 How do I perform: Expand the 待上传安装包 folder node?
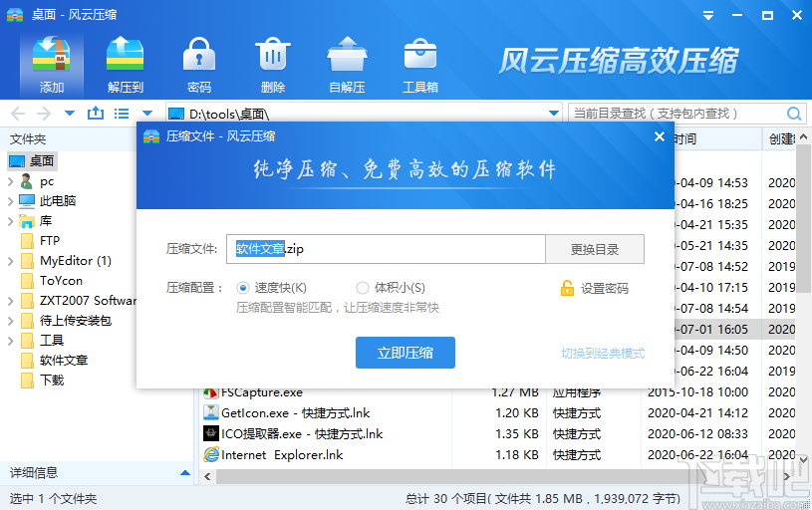[10, 321]
